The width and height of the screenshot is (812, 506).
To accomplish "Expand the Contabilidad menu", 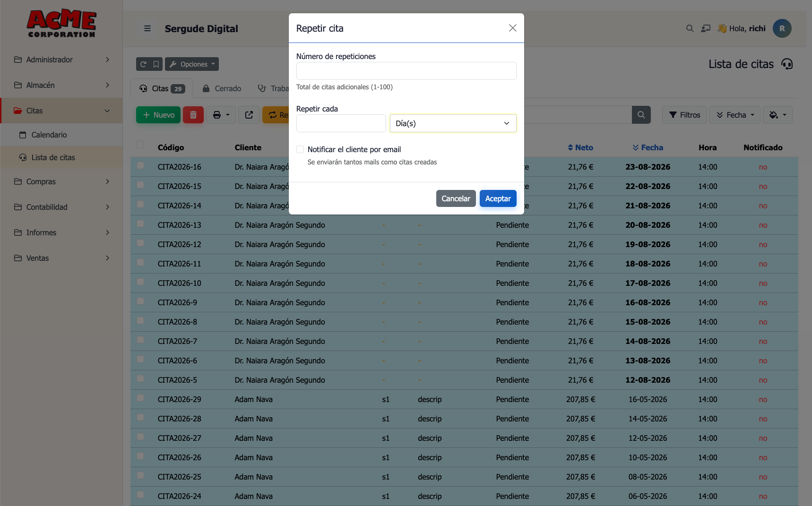I will pyautogui.click(x=61, y=207).
